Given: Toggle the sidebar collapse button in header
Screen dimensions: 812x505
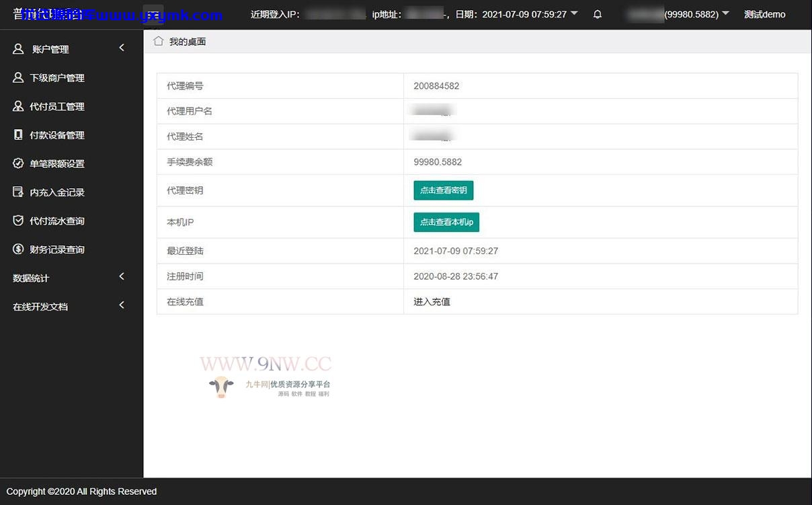Looking at the screenshot, I should [x=153, y=14].
